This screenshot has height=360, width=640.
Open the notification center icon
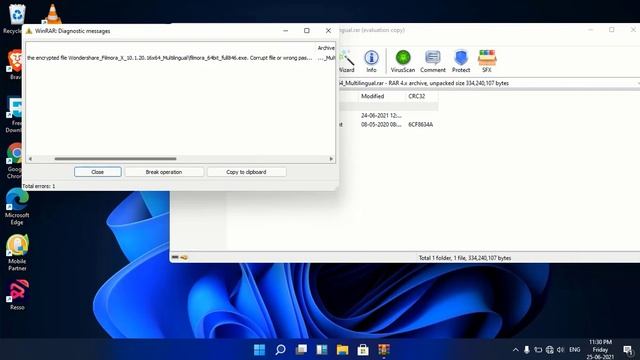628,350
